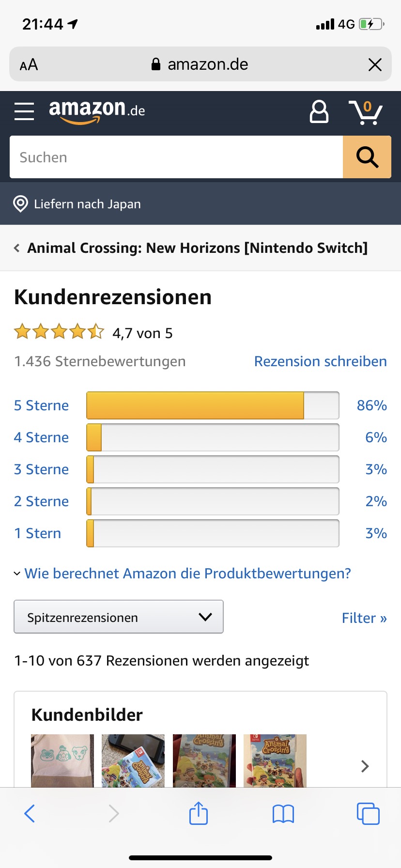Tap the Amazon.de logo
The image size is (401, 868).
pos(97,111)
